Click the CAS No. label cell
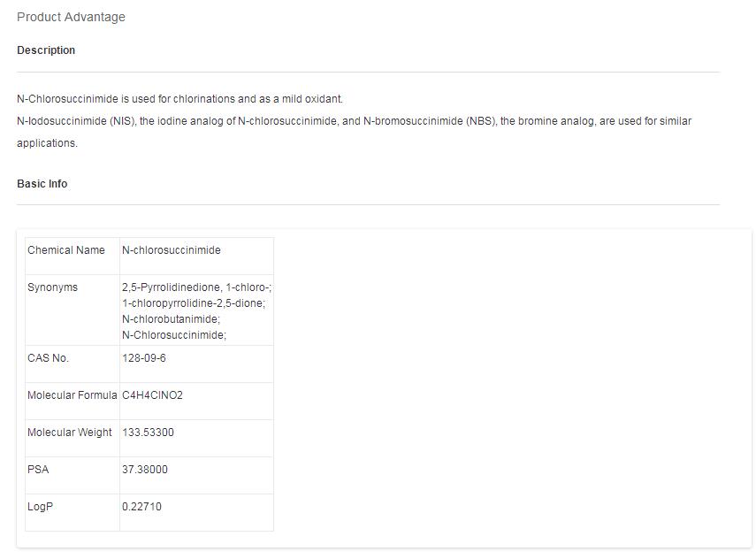Screen dimensions: 756x559 [48, 358]
